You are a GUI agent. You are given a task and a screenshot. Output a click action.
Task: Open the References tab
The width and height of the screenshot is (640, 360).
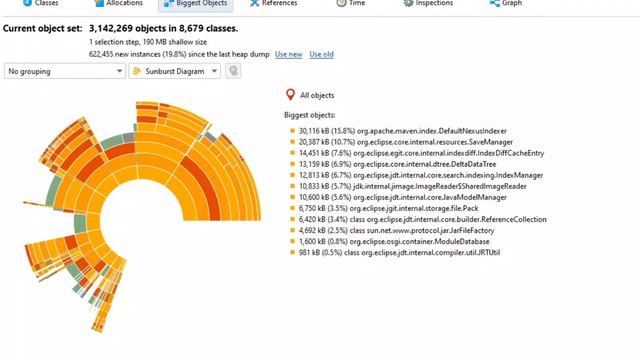coord(273,3)
